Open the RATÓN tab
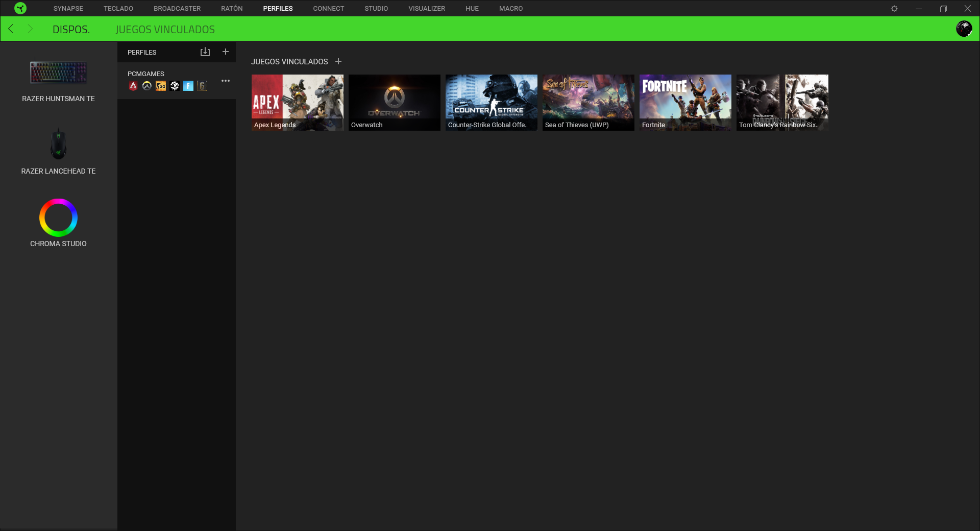Screen dimensions: 980x531 tap(232, 9)
